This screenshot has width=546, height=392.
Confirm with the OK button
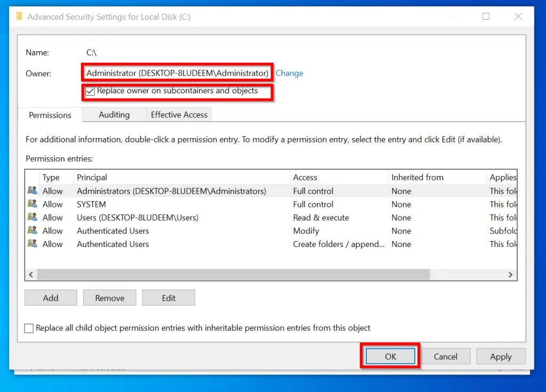tap(390, 356)
